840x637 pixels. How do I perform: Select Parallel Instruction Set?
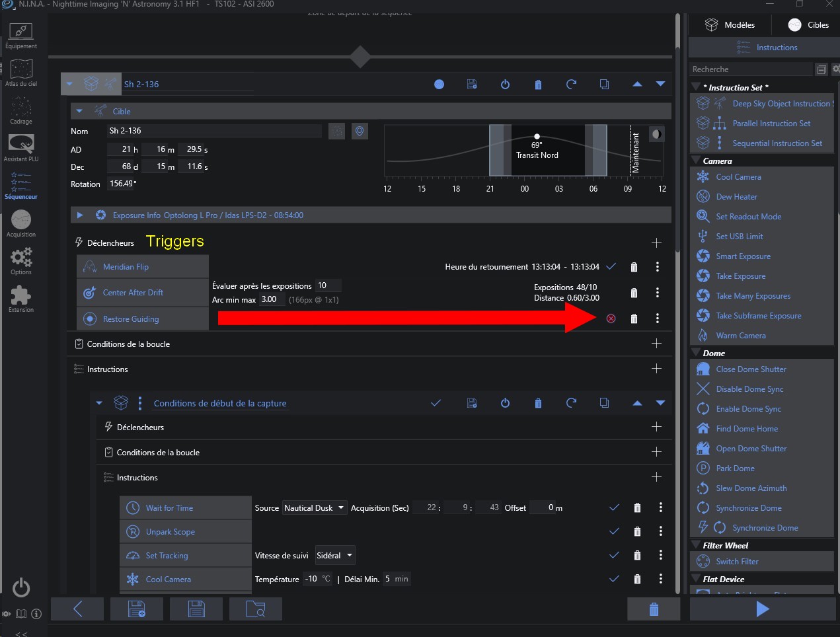tap(762, 124)
